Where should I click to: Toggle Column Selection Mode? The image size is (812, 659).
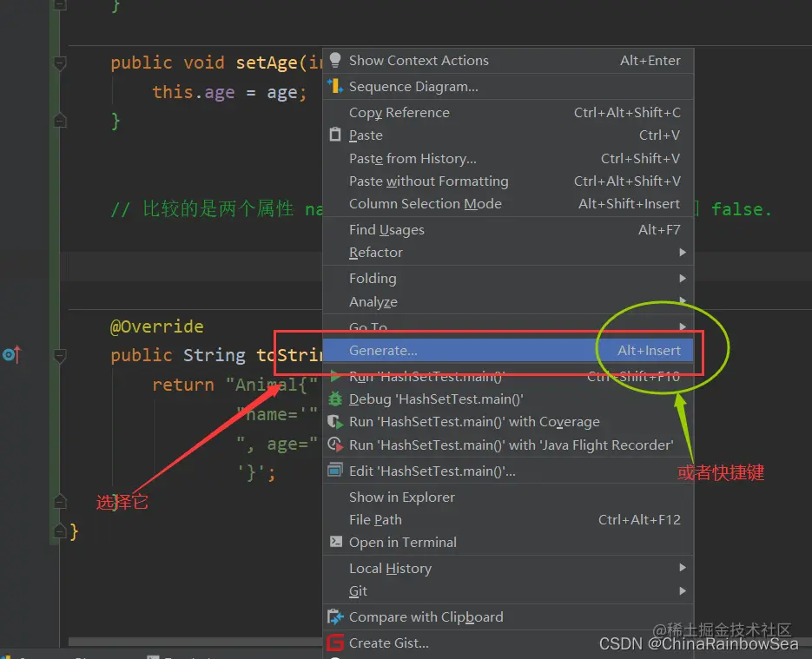[x=508, y=204]
